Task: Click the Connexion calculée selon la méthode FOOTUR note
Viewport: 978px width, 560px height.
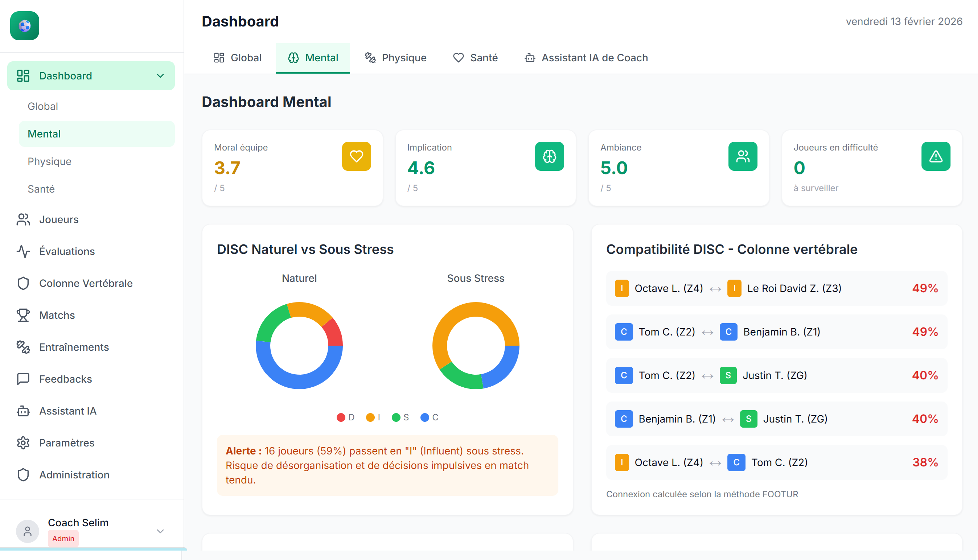Action: point(702,494)
